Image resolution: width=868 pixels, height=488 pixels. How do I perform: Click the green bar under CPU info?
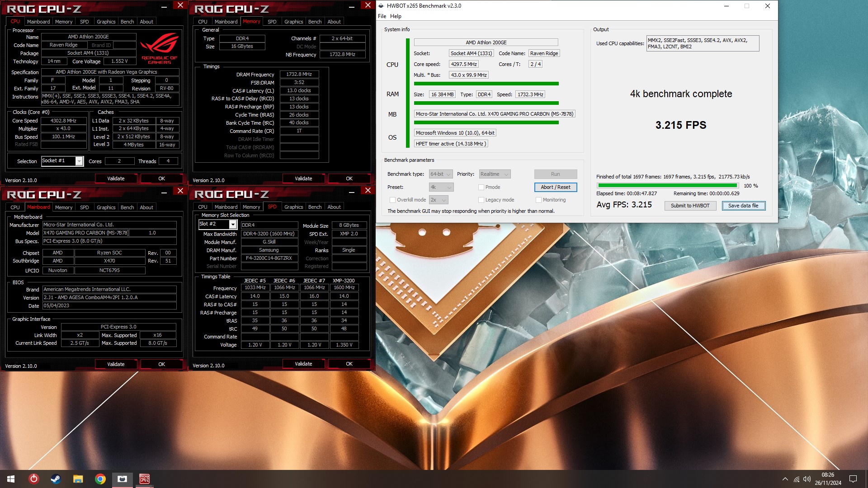click(x=486, y=84)
